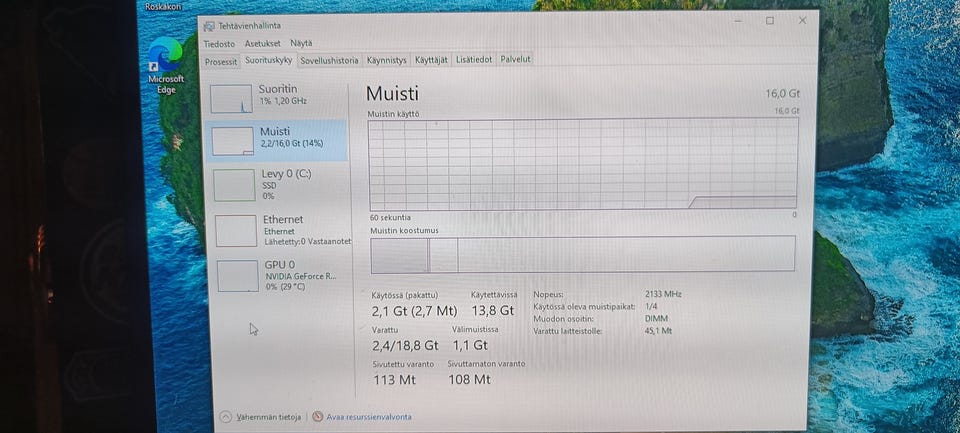Select the GPU 0 NVIDIA entry

tap(283, 275)
